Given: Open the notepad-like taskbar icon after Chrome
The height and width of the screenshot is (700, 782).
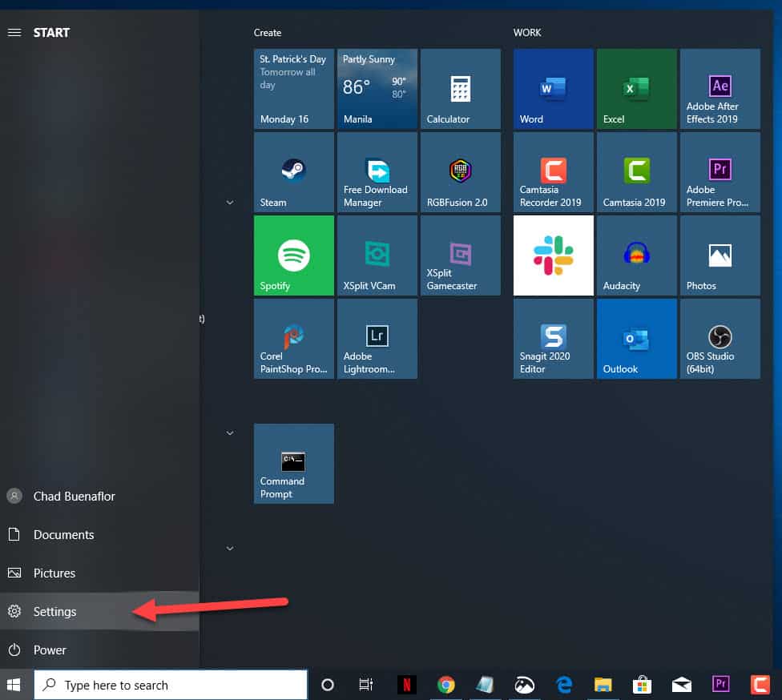Looking at the screenshot, I should tap(485, 685).
